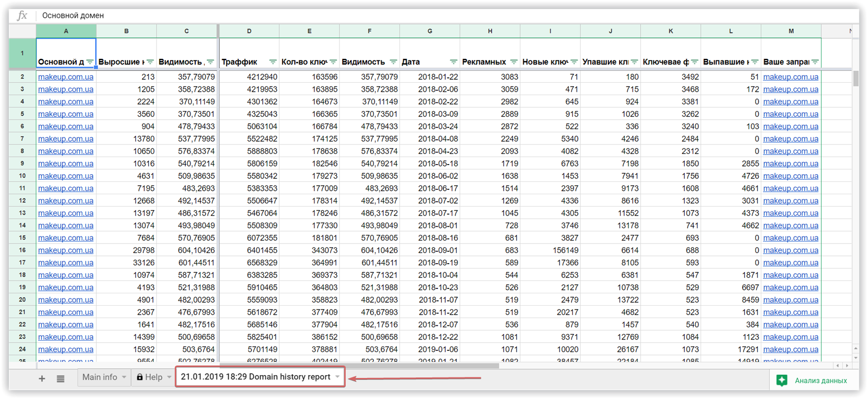Viewport: 868px width, 399px height.
Task: Select cell with value 3083
Action: (490, 77)
